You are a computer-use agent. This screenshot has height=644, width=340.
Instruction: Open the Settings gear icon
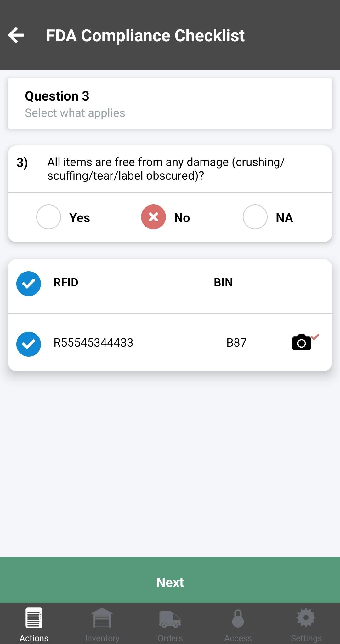(x=306, y=618)
